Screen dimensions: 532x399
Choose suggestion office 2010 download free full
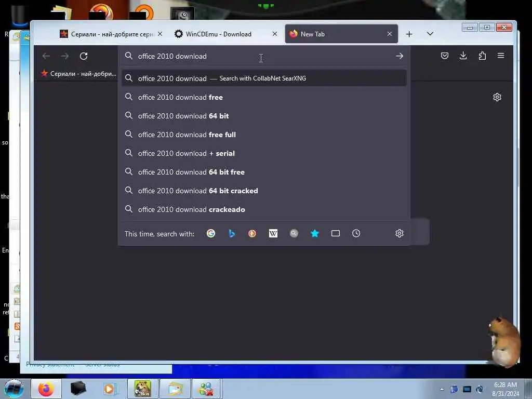pyautogui.click(x=264, y=135)
